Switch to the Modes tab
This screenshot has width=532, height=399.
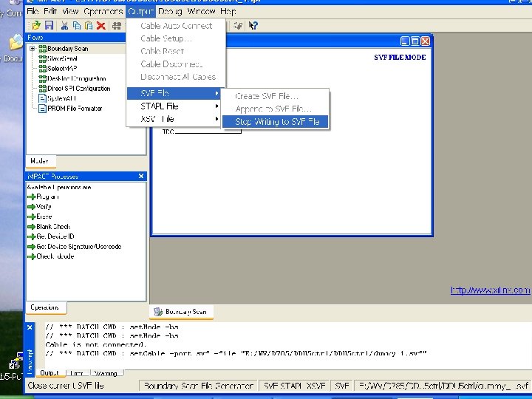[41, 161]
